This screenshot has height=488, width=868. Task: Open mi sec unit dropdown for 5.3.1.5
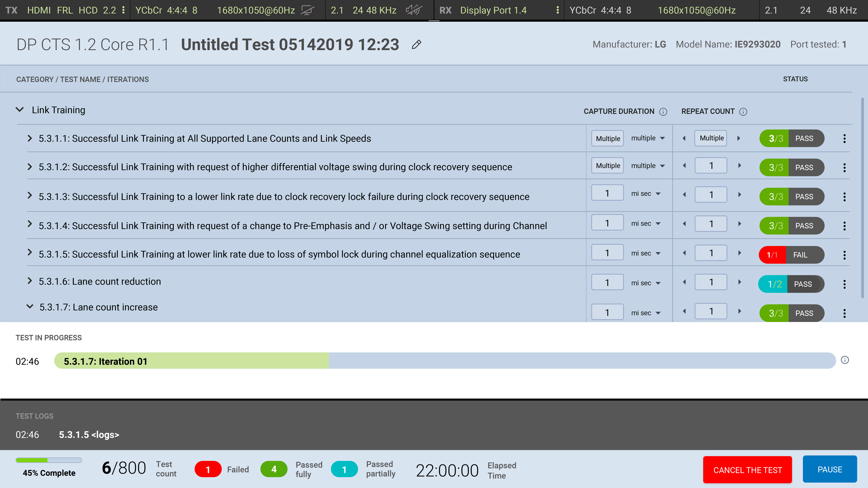(x=646, y=253)
